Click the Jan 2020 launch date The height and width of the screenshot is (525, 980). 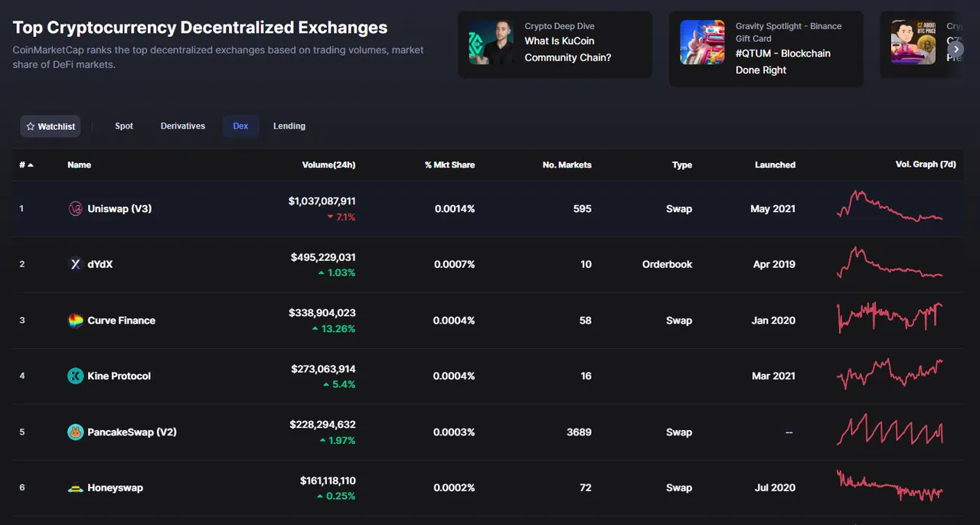click(773, 321)
